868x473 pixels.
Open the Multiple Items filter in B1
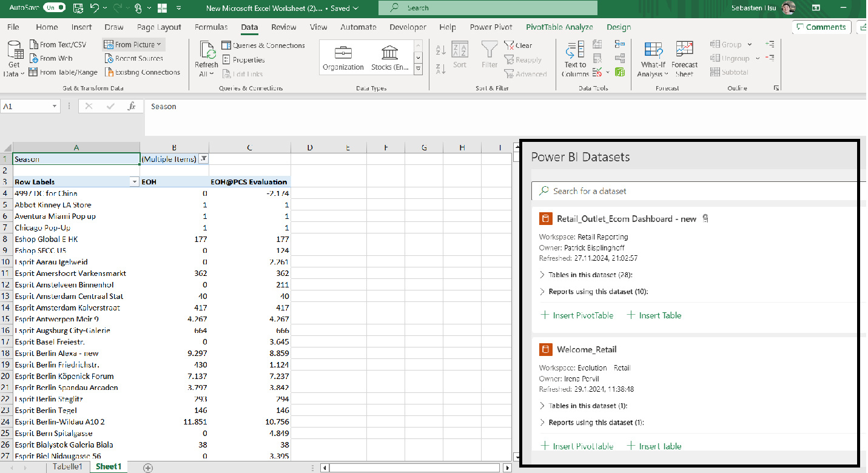pyautogui.click(x=204, y=159)
